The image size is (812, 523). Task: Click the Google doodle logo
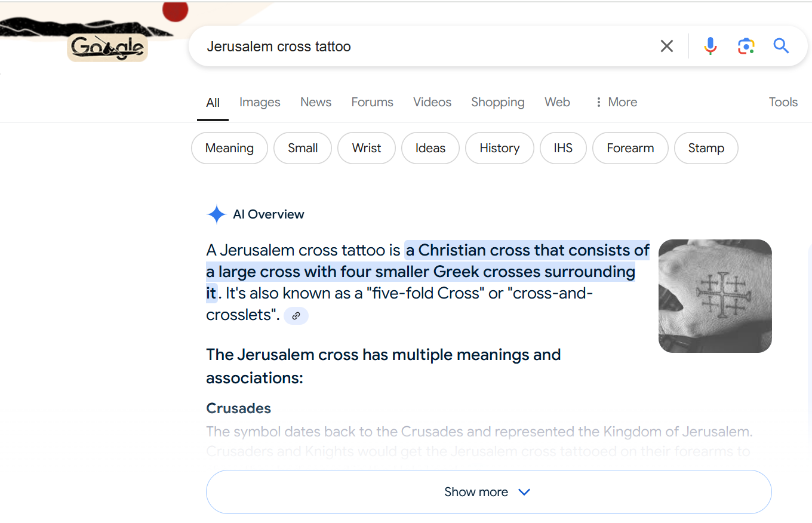click(x=107, y=48)
